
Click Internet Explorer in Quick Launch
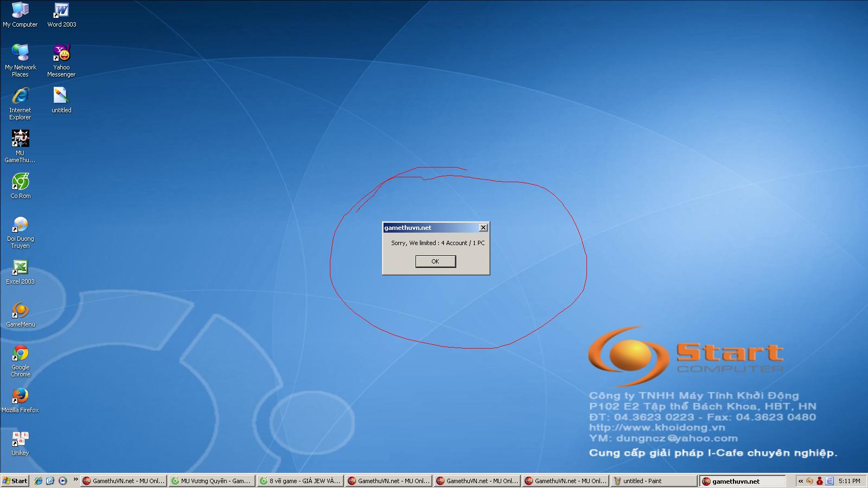[x=39, y=481]
